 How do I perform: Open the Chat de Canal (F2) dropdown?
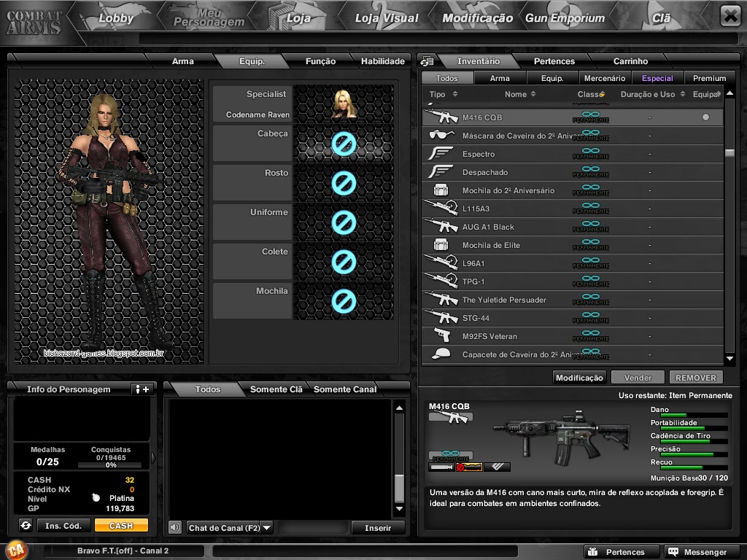pos(231,527)
